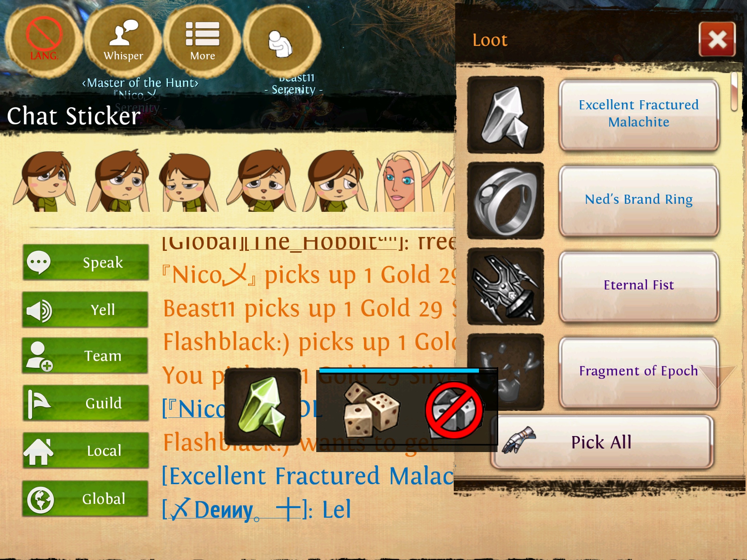The image size is (747, 560).
Task: Open the More menu icon
Action: pyautogui.click(x=202, y=41)
